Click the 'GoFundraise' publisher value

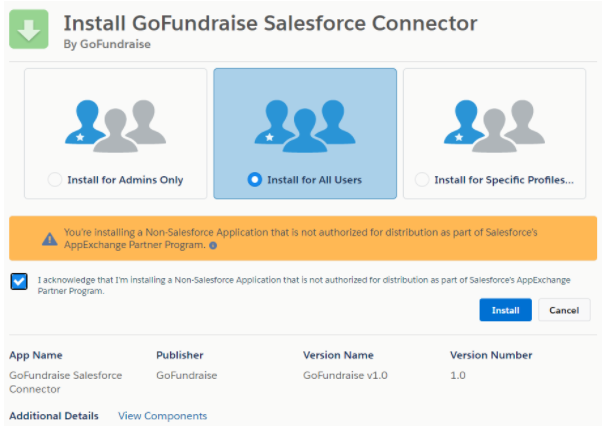pos(187,375)
